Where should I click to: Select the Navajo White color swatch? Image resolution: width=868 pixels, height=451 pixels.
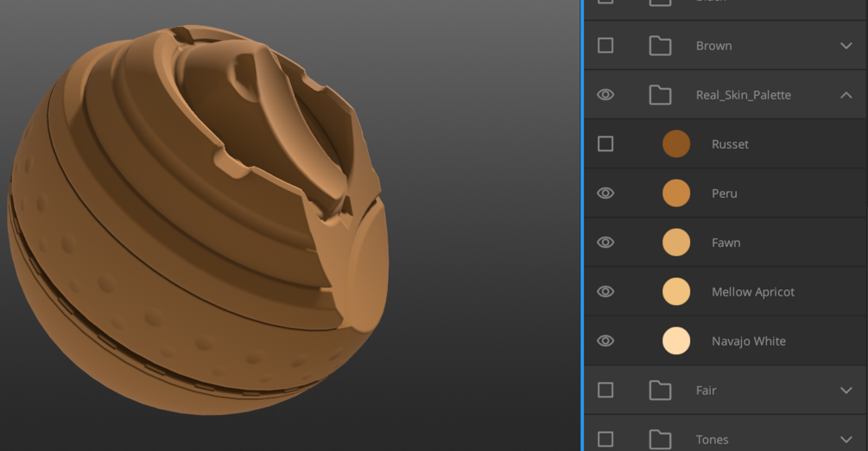coord(676,340)
